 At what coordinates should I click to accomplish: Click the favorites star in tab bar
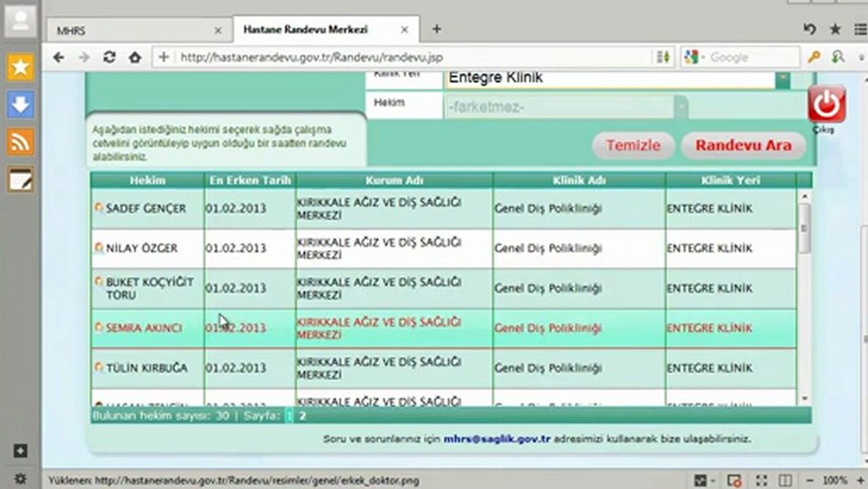point(835,29)
